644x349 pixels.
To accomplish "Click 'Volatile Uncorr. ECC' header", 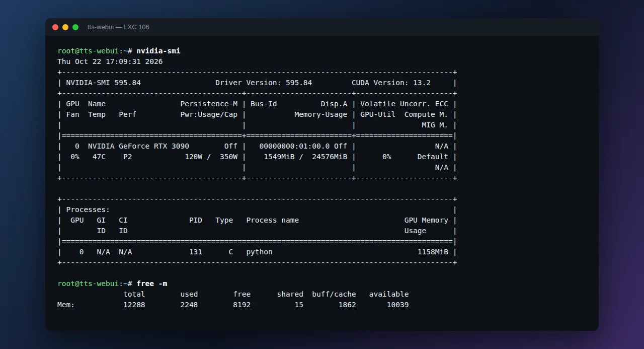I will [x=404, y=104].
